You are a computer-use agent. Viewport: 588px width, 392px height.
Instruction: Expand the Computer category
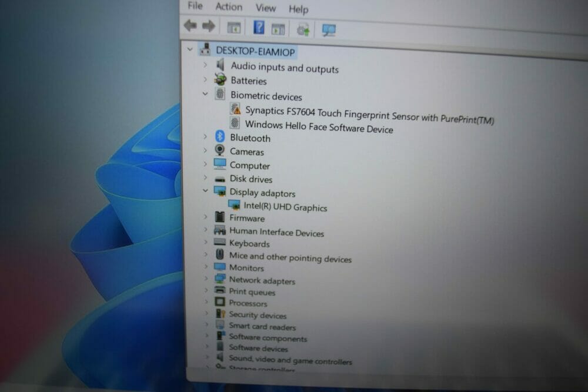pyautogui.click(x=205, y=164)
